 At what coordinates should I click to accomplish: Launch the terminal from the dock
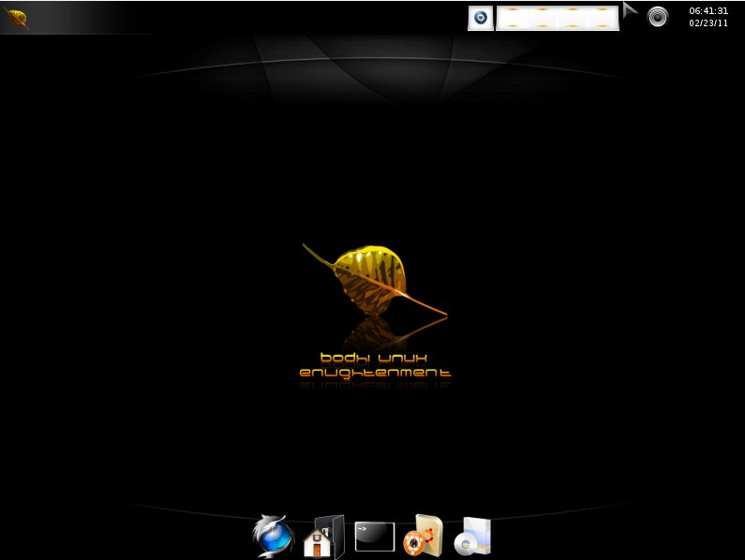(375, 537)
